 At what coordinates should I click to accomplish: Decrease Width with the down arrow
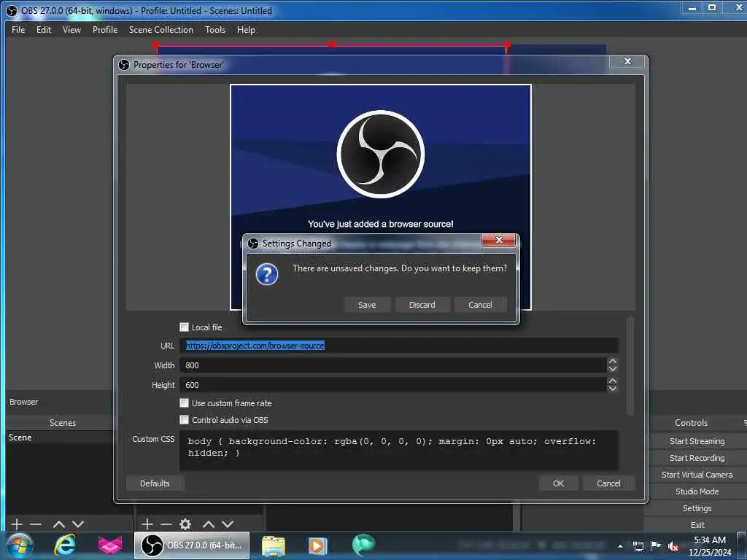coord(613,369)
